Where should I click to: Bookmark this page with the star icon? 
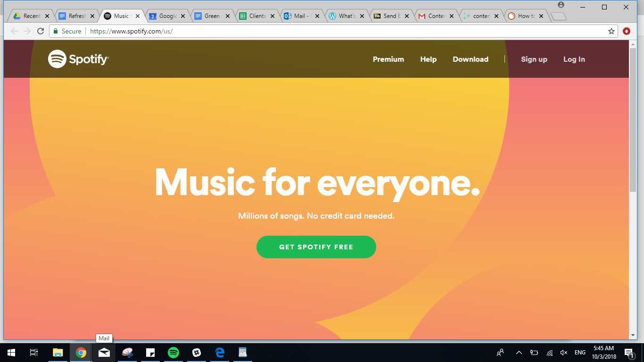611,31
